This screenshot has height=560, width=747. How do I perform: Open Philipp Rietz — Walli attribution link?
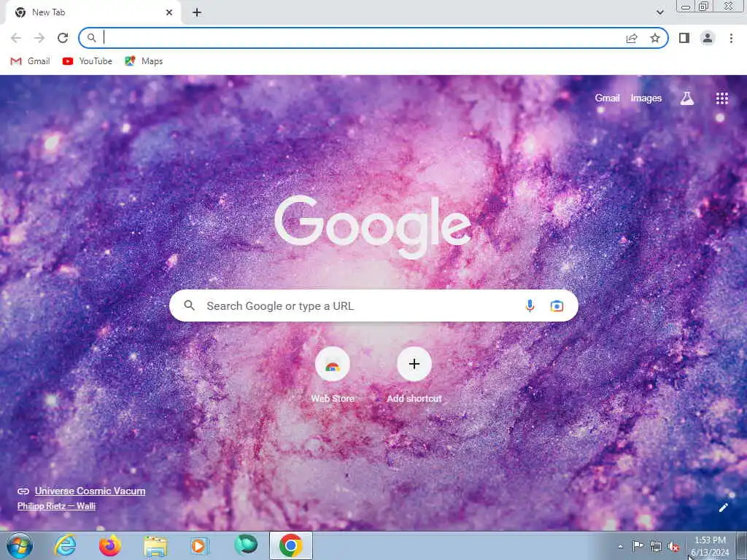(56, 506)
